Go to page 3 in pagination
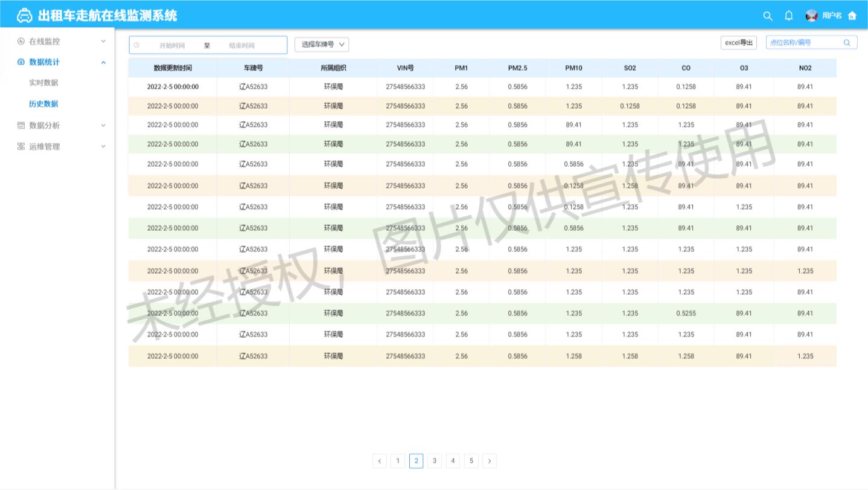Viewport: 868px width, 490px height. tap(435, 461)
